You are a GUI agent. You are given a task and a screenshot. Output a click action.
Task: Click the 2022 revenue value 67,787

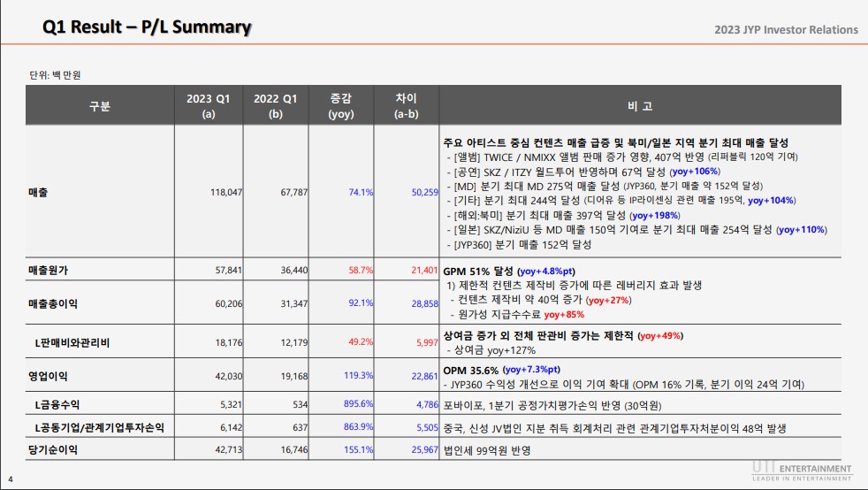coord(294,192)
